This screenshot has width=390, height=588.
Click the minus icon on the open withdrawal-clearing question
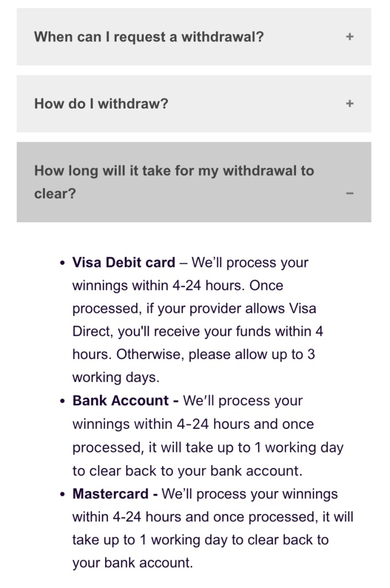[x=349, y=194]
